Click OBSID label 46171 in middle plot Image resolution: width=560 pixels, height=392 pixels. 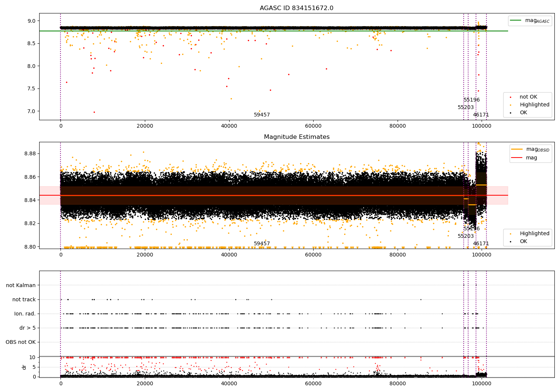click(x=481, y=244)
